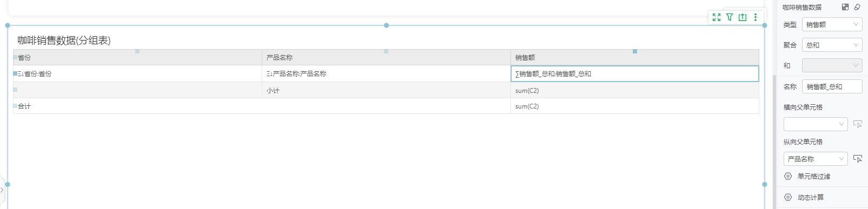Click gear icon next to 动态计算
868x209 pixels.
[788, 197]
